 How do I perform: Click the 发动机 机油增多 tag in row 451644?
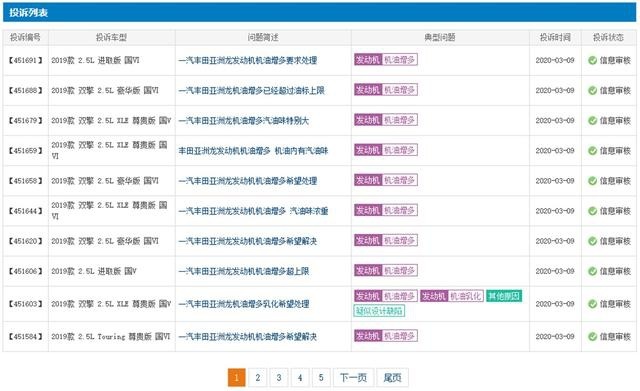point(386,211)
